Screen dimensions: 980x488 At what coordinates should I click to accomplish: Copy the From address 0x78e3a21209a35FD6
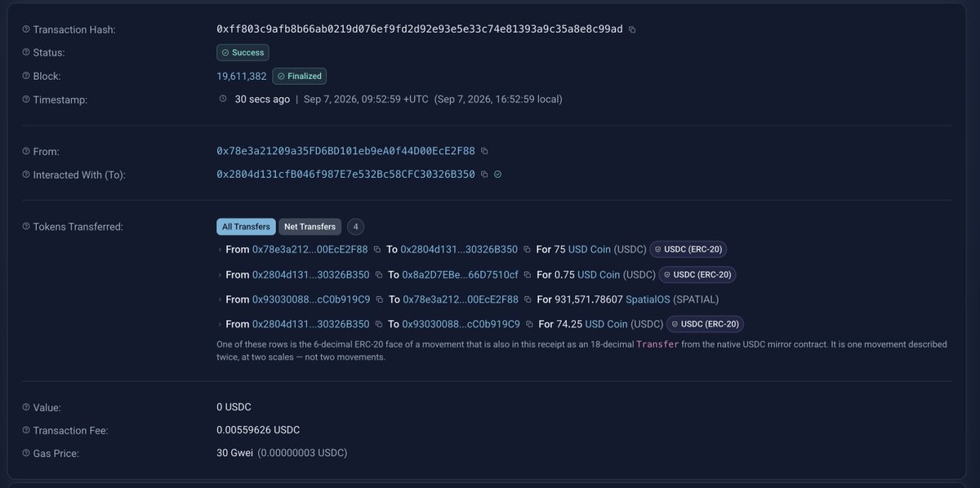(x=484, y=151)
